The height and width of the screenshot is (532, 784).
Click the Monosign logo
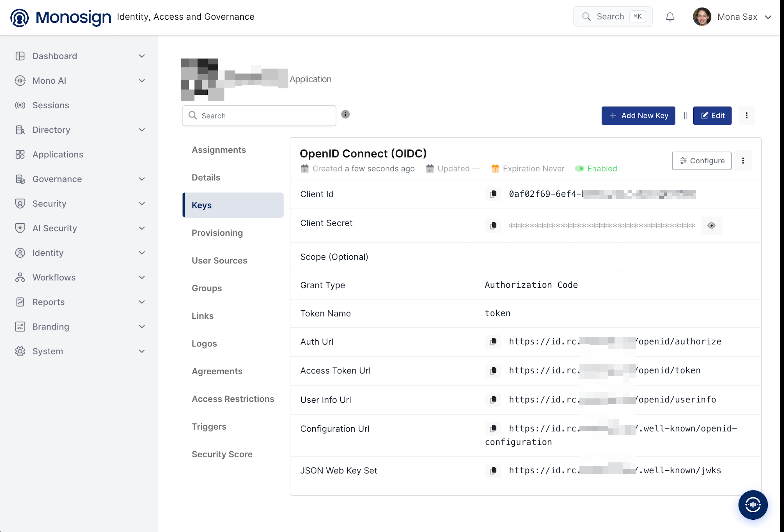[61, 17]
